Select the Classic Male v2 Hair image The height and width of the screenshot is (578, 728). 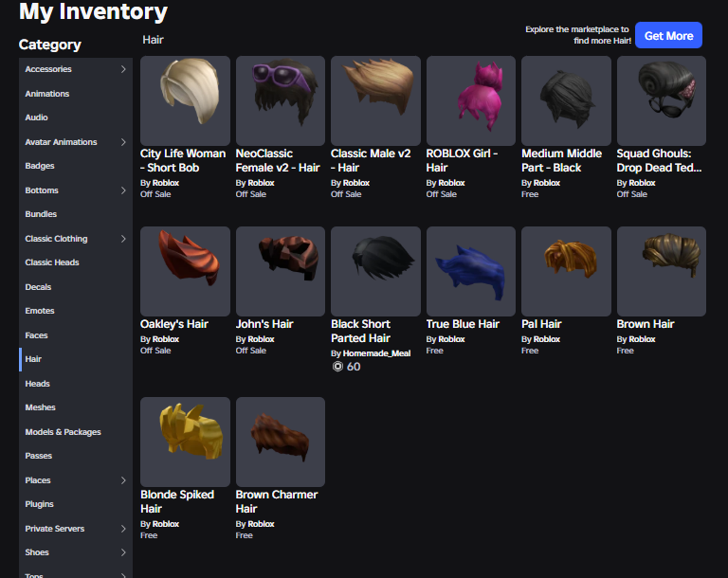[375, 100]
